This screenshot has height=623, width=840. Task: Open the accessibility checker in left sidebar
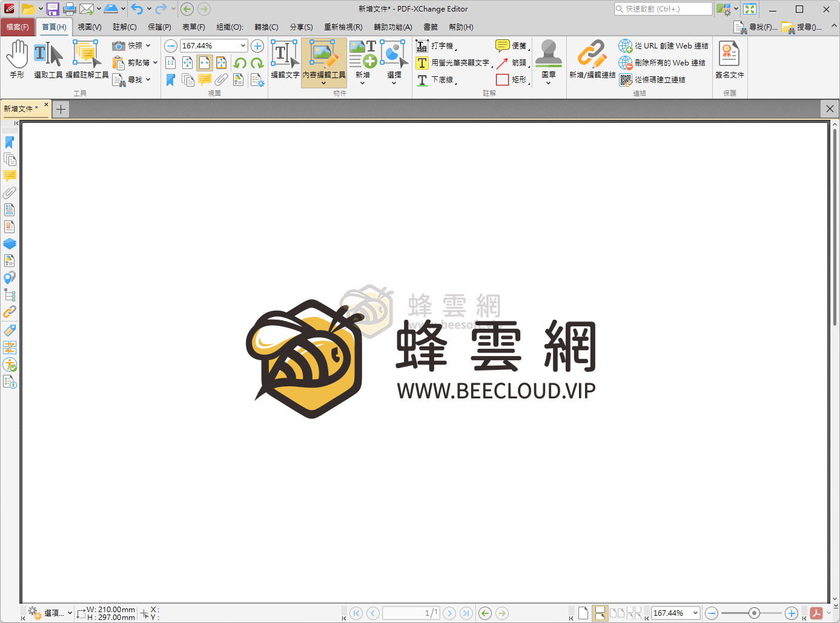click(10, 364)
